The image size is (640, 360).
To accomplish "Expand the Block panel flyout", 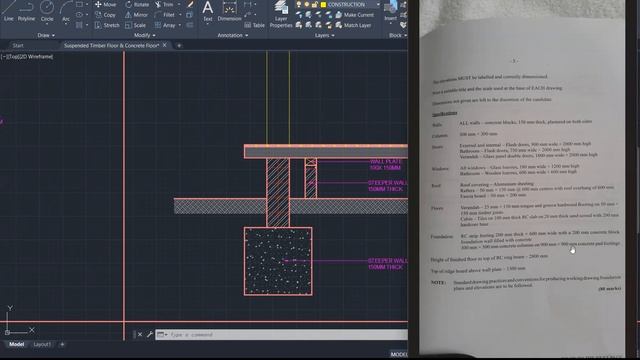I will coord(398,36).
